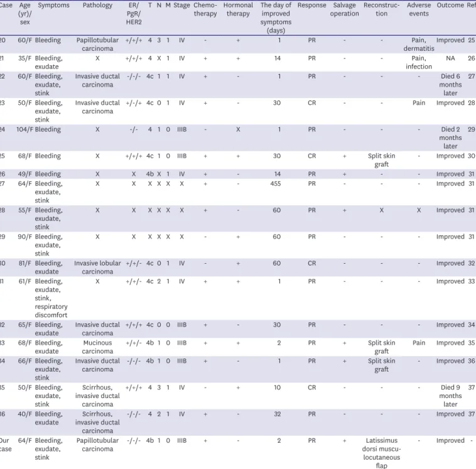Click the '81/F' age cell
Viewport: 476px width, 469px height.
(25, 263)
